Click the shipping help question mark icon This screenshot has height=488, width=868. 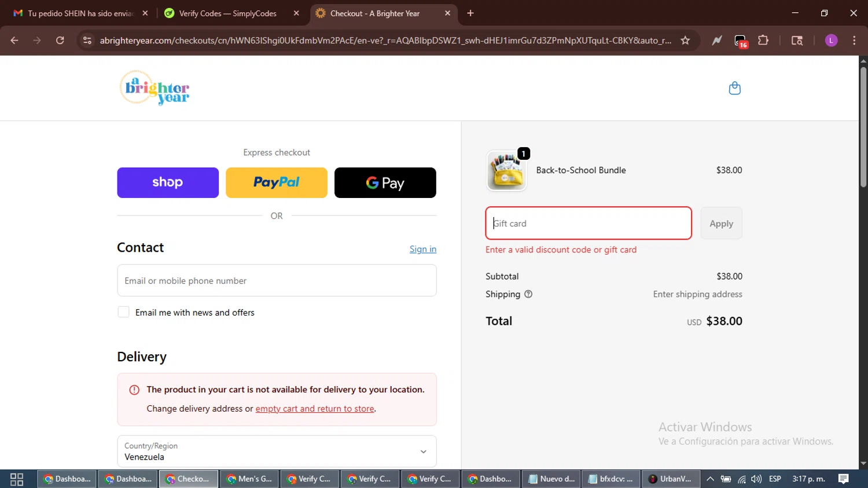click(528, 294)
